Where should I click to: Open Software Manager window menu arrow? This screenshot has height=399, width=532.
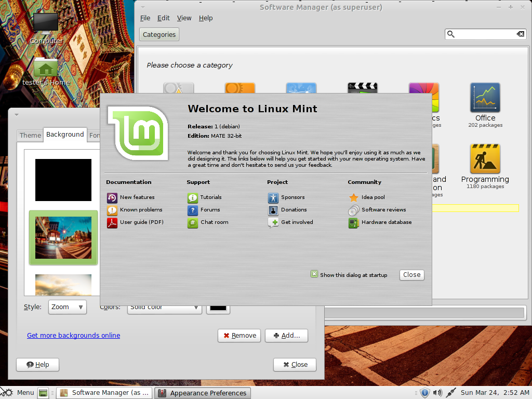click(143, 7)
